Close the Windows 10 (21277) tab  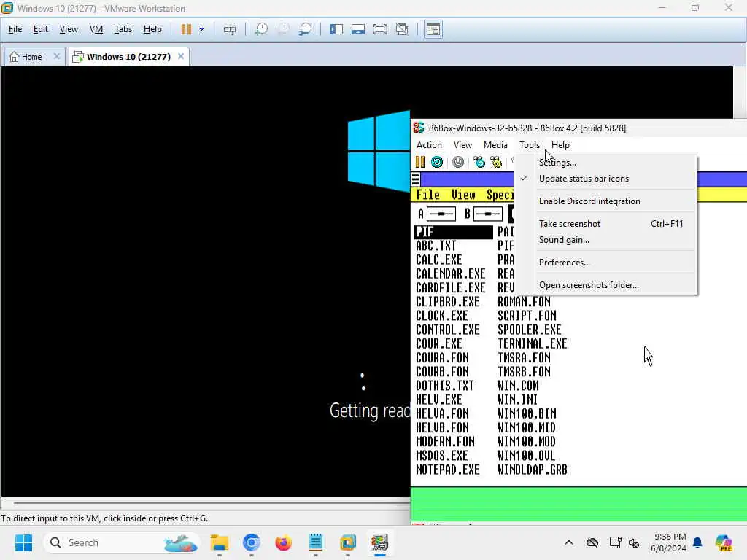pos(181,56)
